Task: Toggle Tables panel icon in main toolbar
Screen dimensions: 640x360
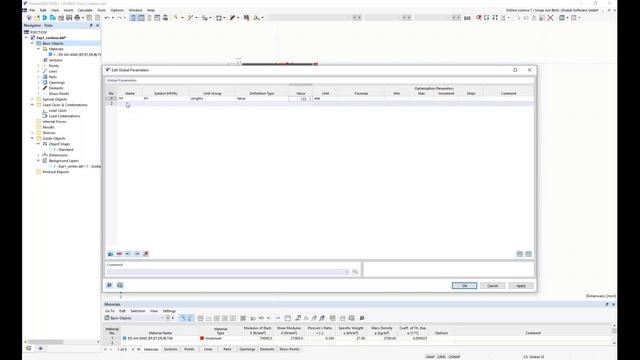Action: click(141, 18)
